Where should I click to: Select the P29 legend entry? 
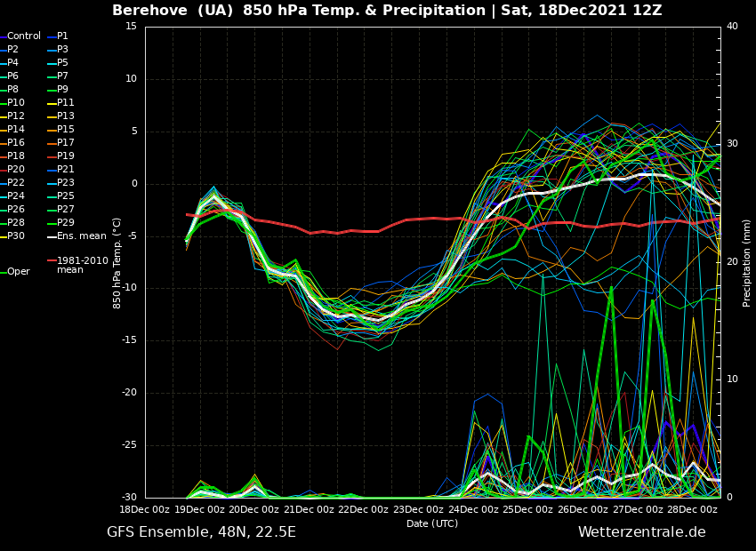pos(66,223)
